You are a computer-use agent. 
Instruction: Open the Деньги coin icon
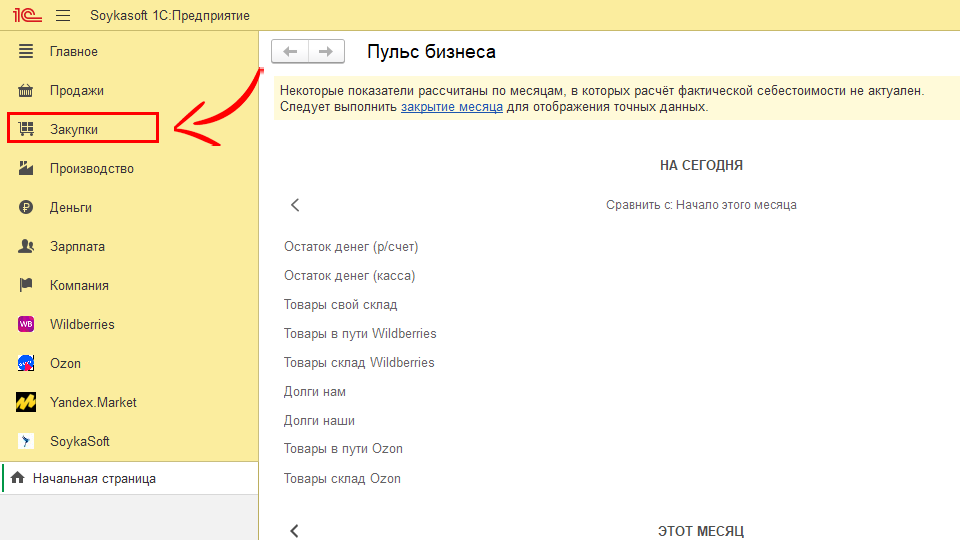tap(27, 207)
